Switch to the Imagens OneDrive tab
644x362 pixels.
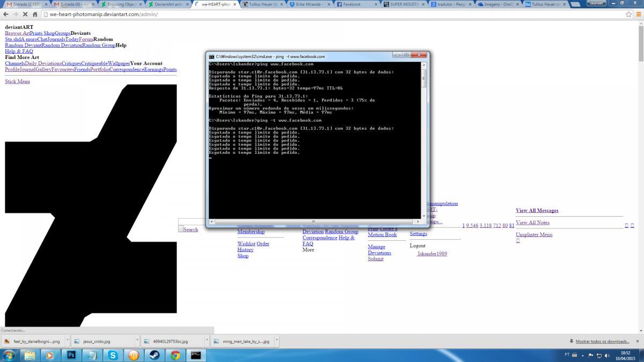tap(499, 4)
